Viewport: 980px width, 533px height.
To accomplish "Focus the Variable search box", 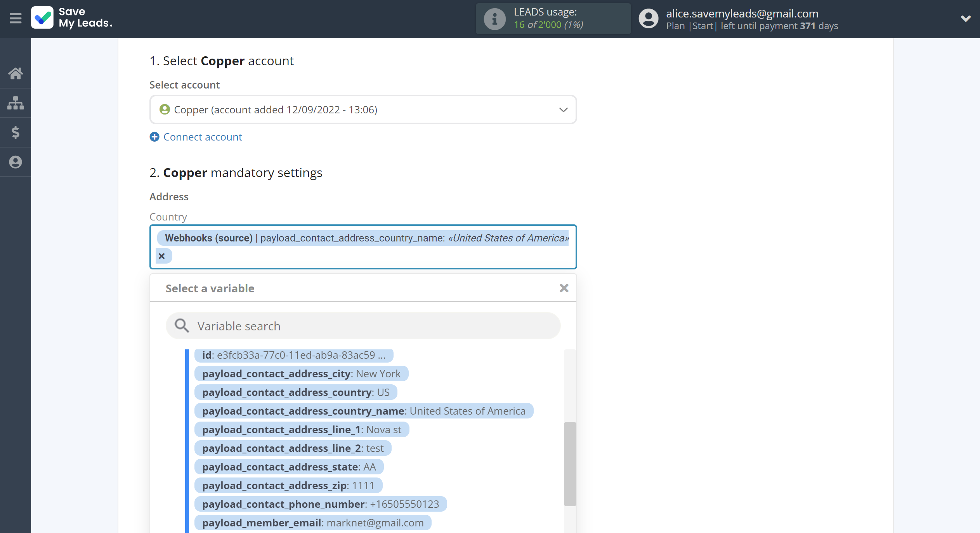I will pos(363,326).
